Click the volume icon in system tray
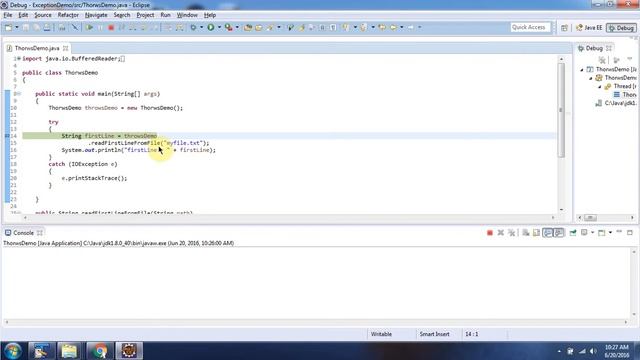 point(593,351)
